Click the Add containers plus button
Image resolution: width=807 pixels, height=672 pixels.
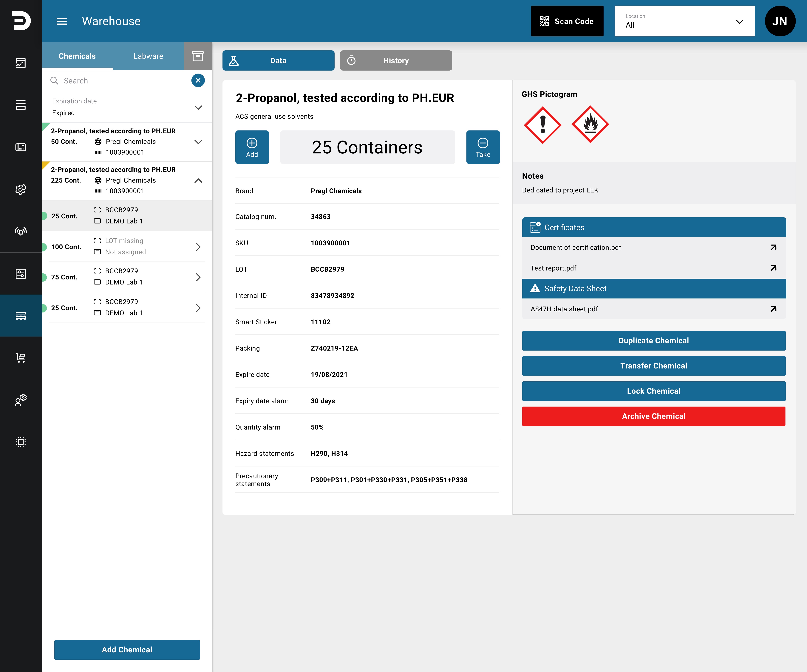(x=252, y=147)
